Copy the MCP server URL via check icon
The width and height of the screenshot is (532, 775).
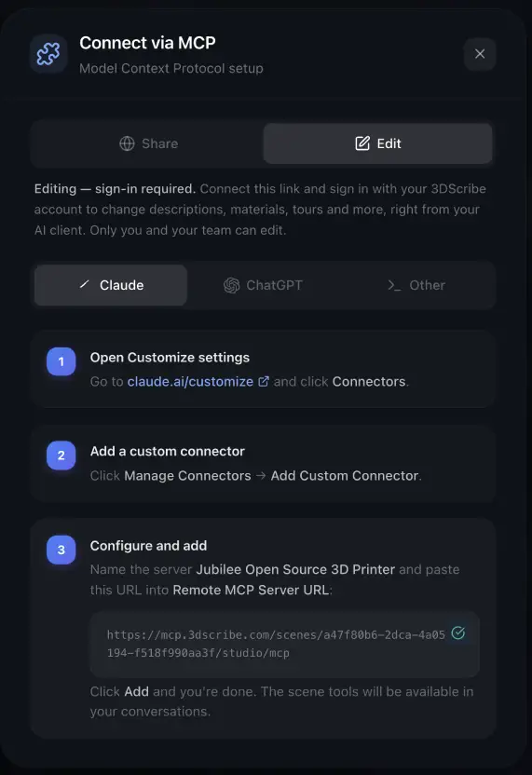tap(458, 632)
